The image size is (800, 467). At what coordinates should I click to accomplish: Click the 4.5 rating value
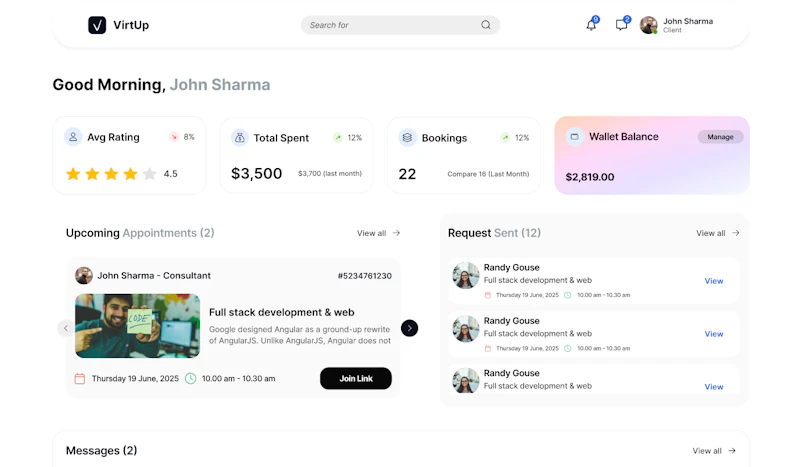170,174
